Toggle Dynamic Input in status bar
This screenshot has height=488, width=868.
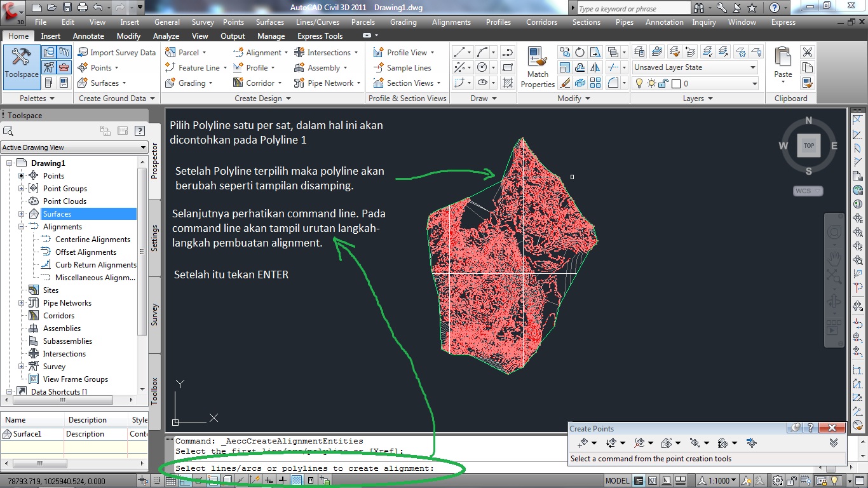tap(269, 481)
